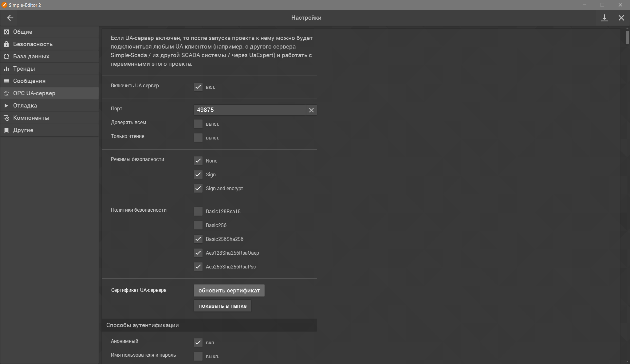Screen dimensions: 630x364
Task: Click the Порт label
Action: 116,109
